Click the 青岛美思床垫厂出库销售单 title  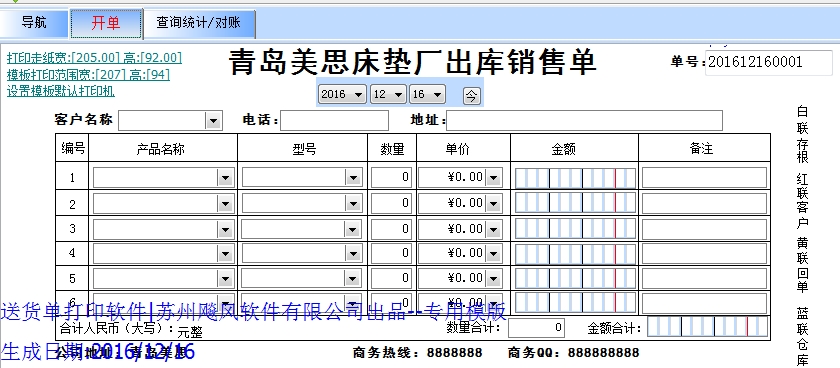coord(413,63)
